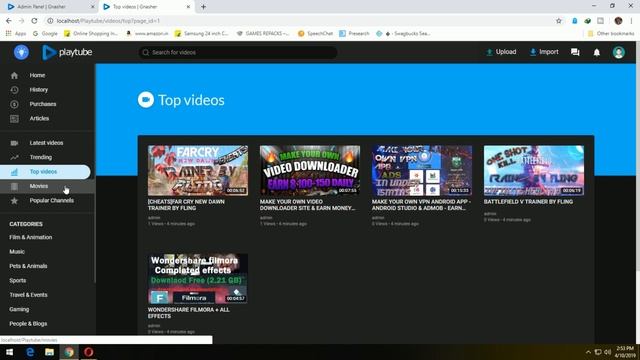Screen dimensions: 640x360
Task: Open the notifications bell
Action: (597, 52)
